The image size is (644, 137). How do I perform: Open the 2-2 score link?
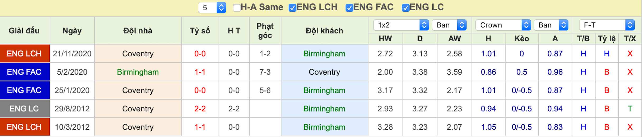pos(200,109)
